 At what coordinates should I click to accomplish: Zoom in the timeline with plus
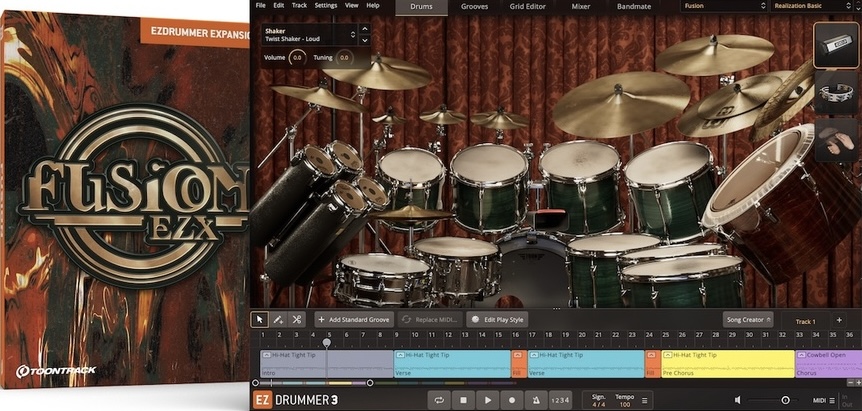pos(858,382)
